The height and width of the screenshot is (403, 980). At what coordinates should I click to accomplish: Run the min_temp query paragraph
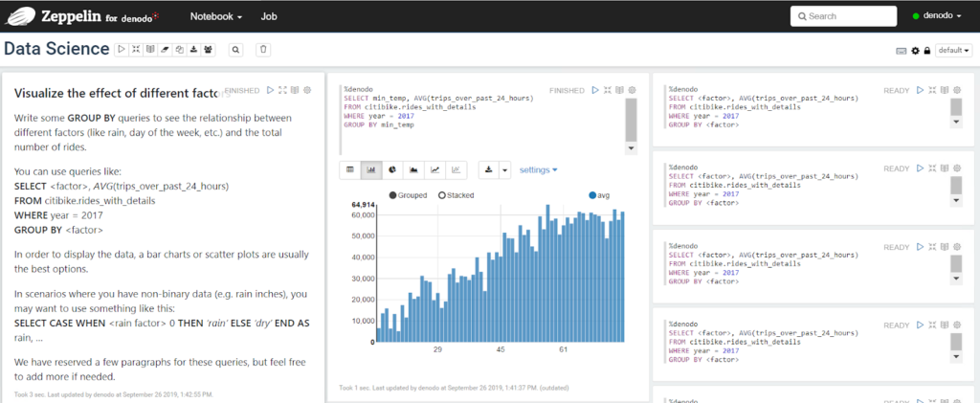coord(595,90)
